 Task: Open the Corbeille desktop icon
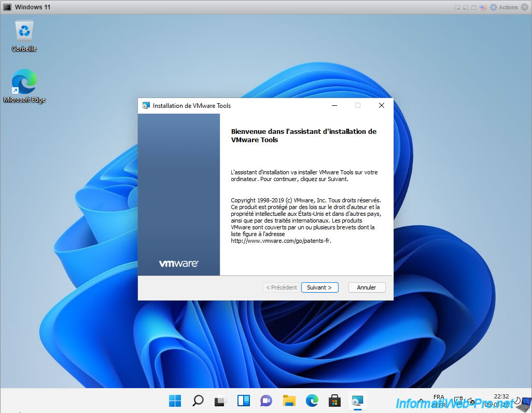(x=24, y=35)
